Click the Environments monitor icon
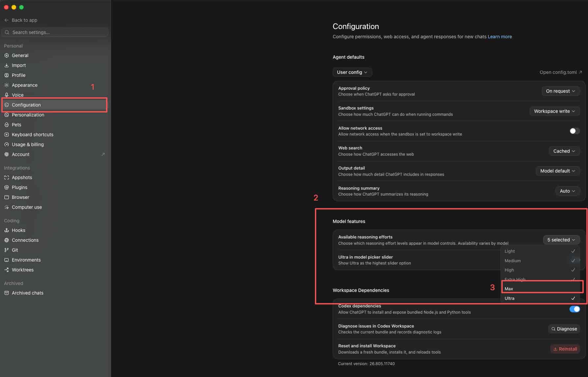 pyautogui.click(x=7, y=260)
